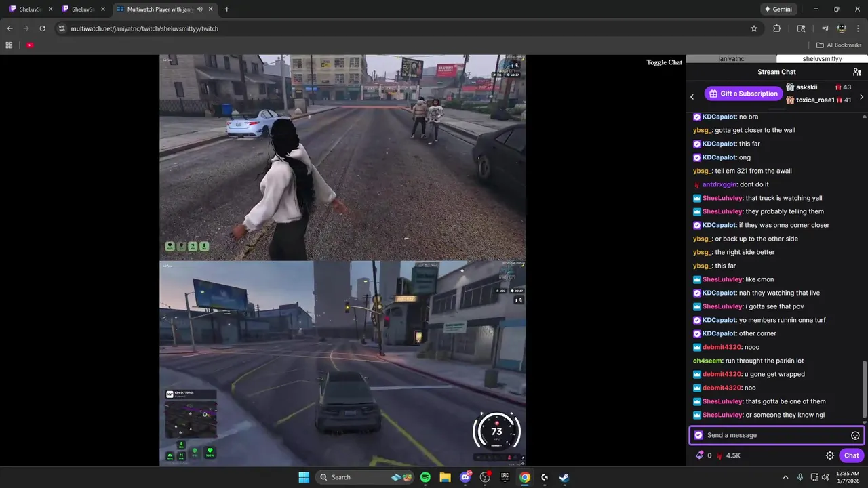Click the chat identity badge in message box
868x488 pixels.
point(698,435)
